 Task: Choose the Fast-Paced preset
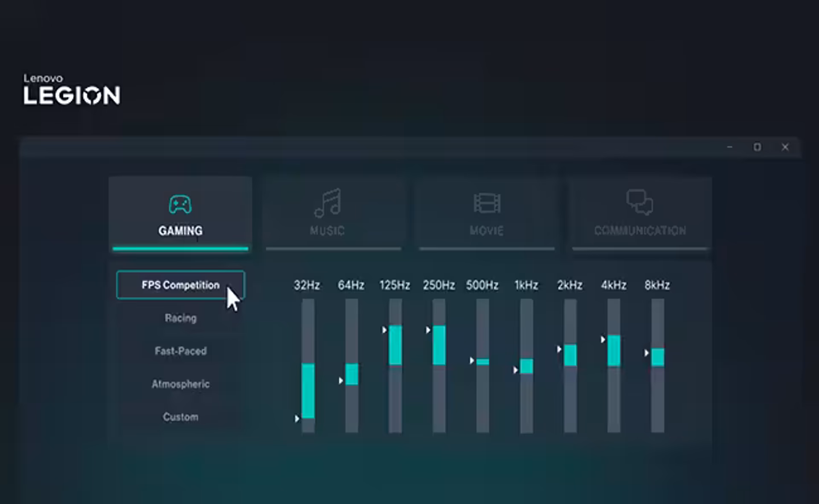[180, 351]
